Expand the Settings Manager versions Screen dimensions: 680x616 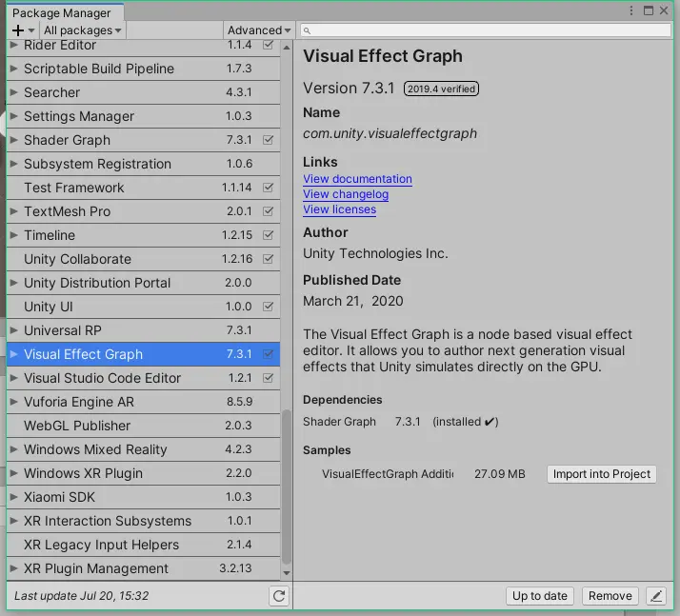[14, 116]
